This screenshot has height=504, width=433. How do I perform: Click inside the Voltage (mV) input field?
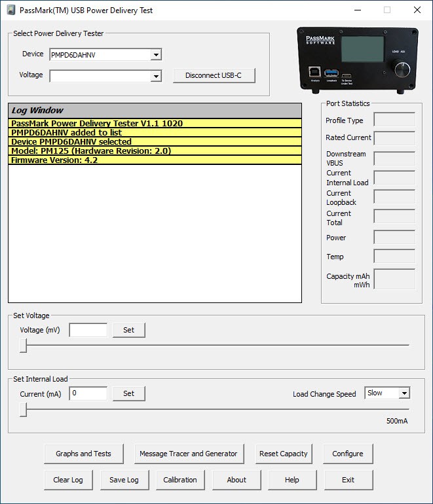tap(88, 330)
